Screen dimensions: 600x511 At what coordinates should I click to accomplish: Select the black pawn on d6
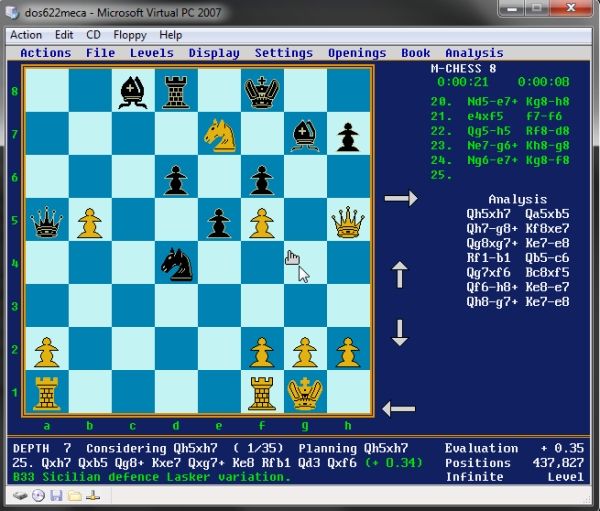[x=176, y=179]
